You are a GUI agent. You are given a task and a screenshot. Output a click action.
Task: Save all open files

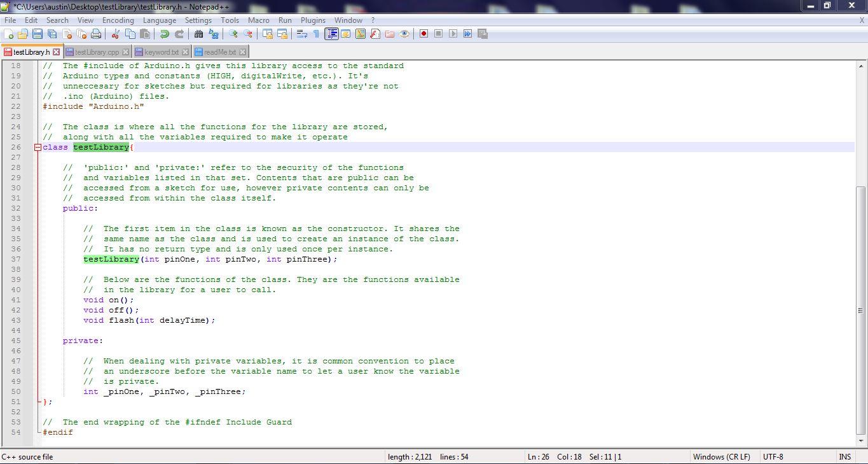[53, 34]
